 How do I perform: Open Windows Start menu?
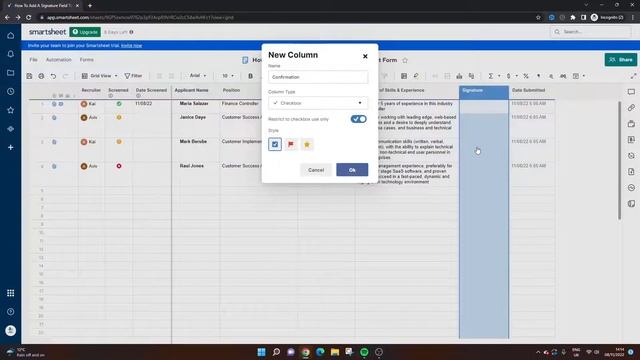point(261,352)
